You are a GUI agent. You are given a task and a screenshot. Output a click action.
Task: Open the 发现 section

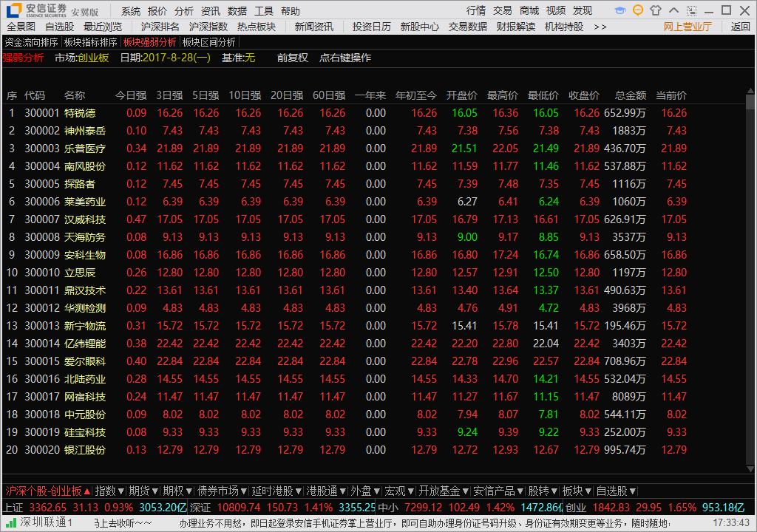[583, 10]
